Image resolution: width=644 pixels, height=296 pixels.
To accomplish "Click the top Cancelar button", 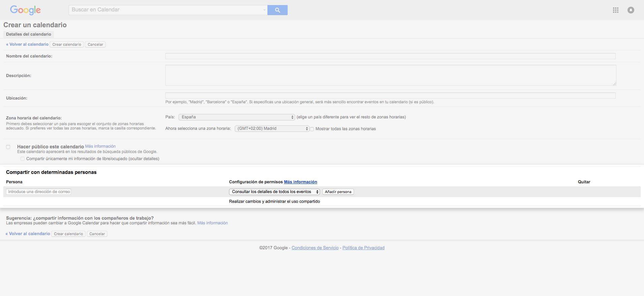I will pos(95,44).
